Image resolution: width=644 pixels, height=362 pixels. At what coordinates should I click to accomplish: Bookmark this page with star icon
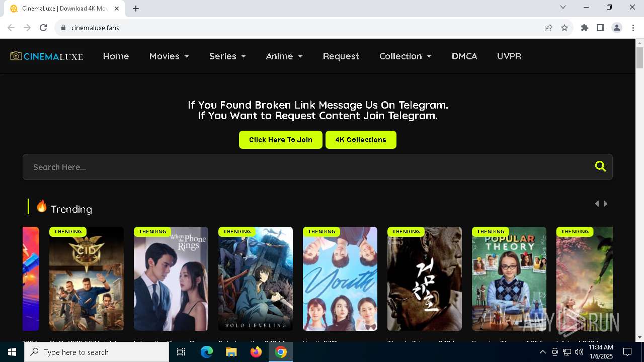click(x=565, y=28)
